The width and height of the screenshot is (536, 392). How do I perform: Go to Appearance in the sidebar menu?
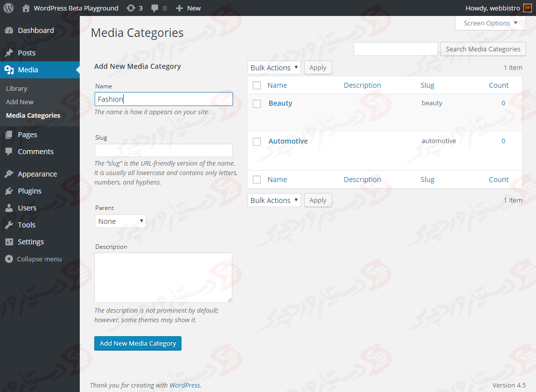point(37,174)
